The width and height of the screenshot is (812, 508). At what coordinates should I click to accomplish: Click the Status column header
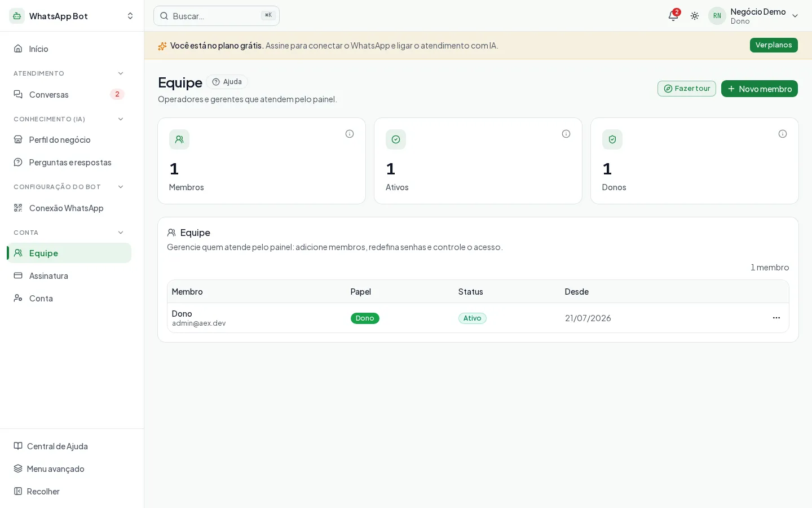471,292
